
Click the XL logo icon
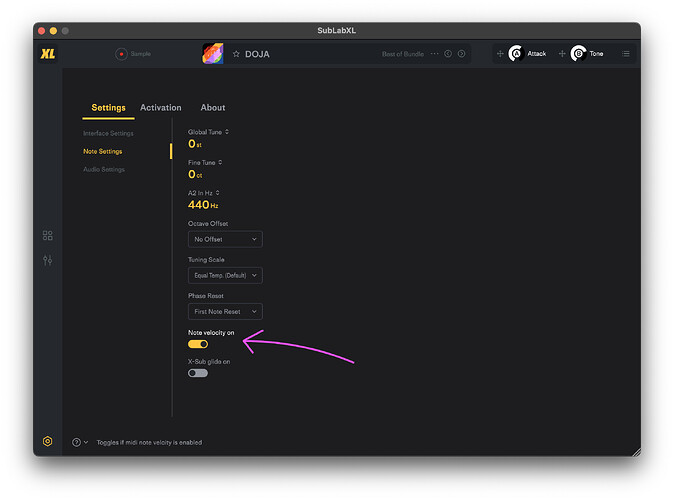click(x=48, y=54)
